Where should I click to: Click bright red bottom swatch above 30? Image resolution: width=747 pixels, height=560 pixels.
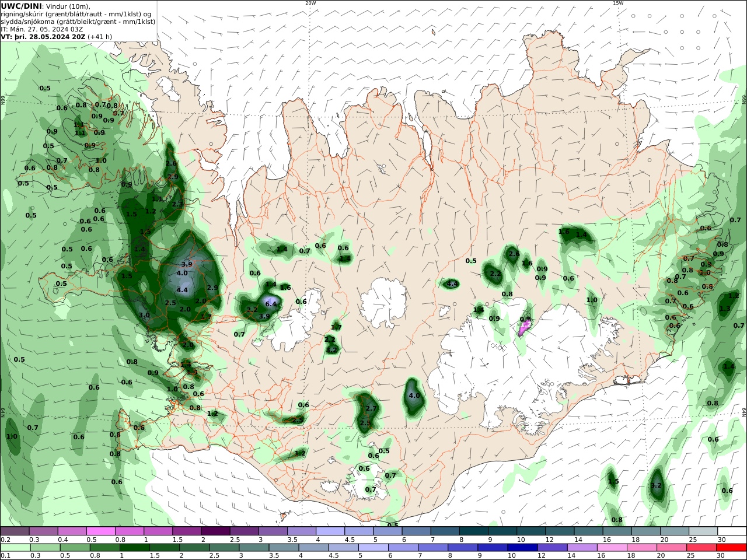(731, 547)
